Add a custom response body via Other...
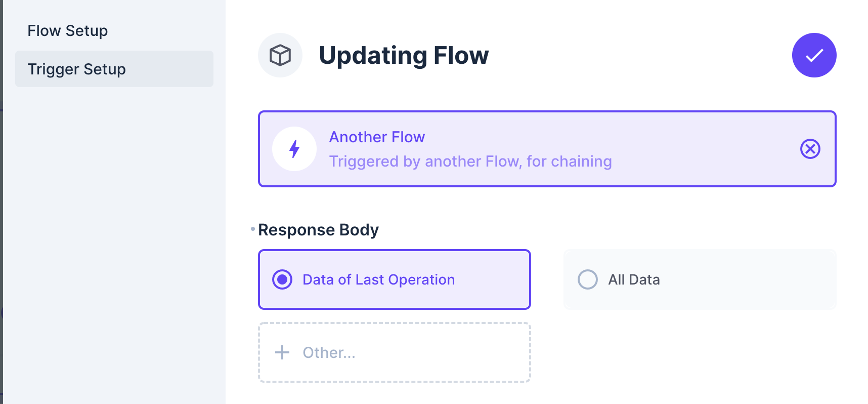868x404 pixels. (x=394, y=352)
